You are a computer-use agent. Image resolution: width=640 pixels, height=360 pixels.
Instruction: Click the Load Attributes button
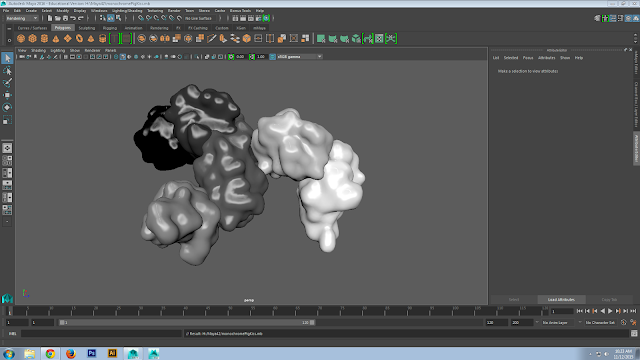click(x=561, y=300)
